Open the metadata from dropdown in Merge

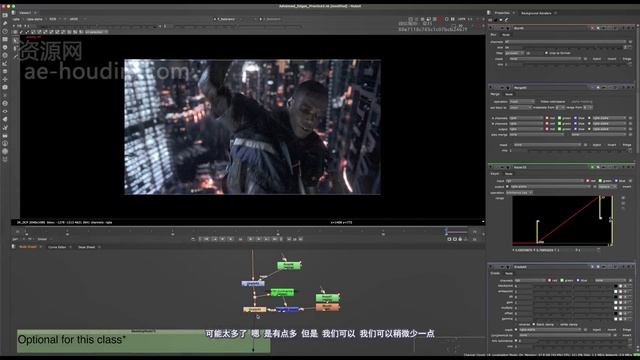tap(560, 107)
